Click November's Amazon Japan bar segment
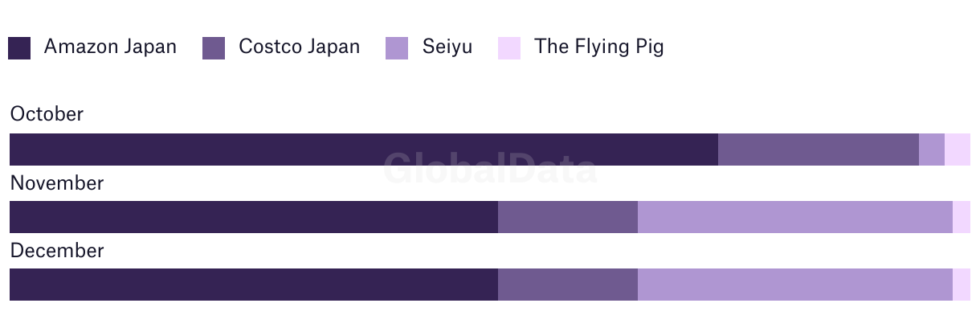 coord(254,217)
